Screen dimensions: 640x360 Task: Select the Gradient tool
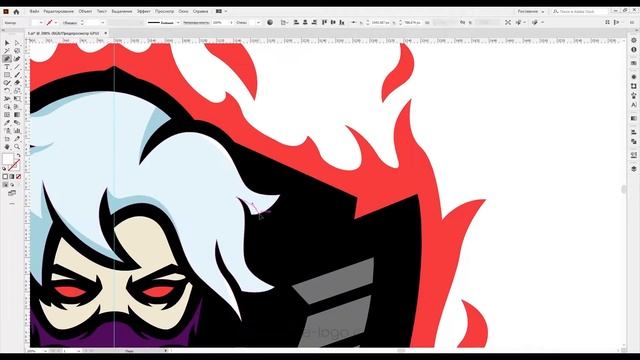[17, 115]
